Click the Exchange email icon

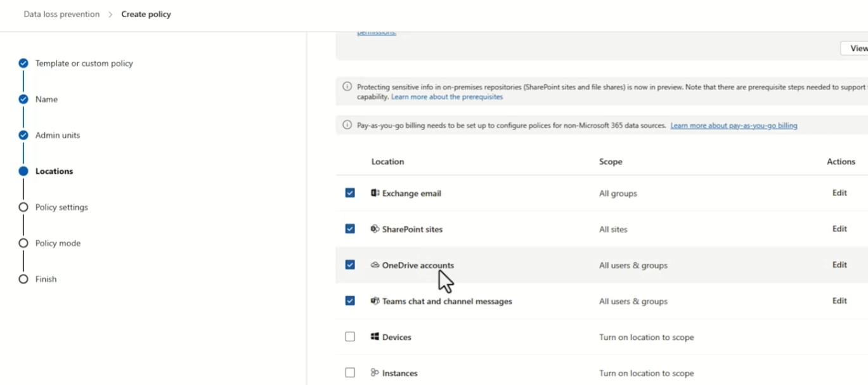click(x=375, y=193)
